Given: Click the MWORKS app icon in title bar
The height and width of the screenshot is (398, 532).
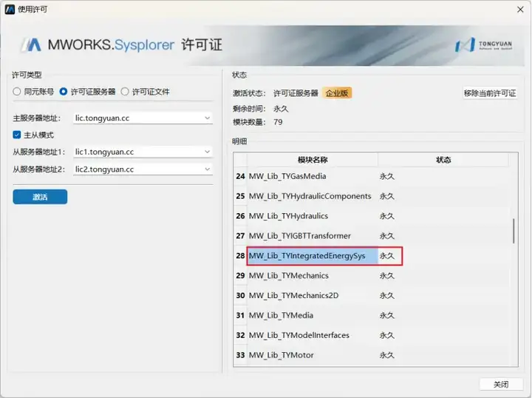Looking at the screenshot, I should [9, 9].
